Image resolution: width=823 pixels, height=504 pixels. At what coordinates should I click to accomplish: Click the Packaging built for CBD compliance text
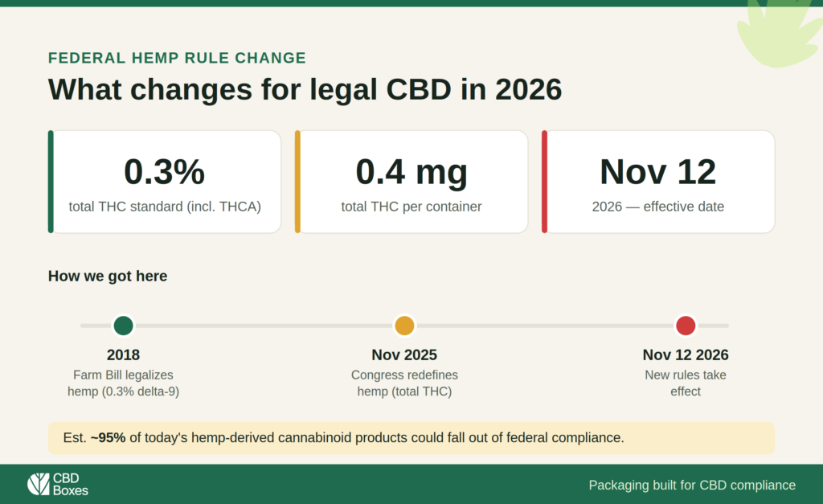pyautogui.click(x=692, y=485)
